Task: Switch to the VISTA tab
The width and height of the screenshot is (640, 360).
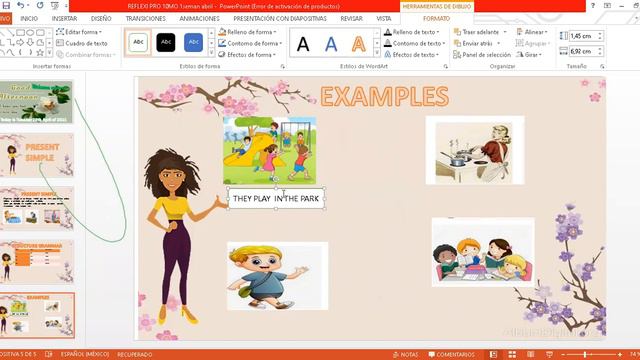Action: 383,19
